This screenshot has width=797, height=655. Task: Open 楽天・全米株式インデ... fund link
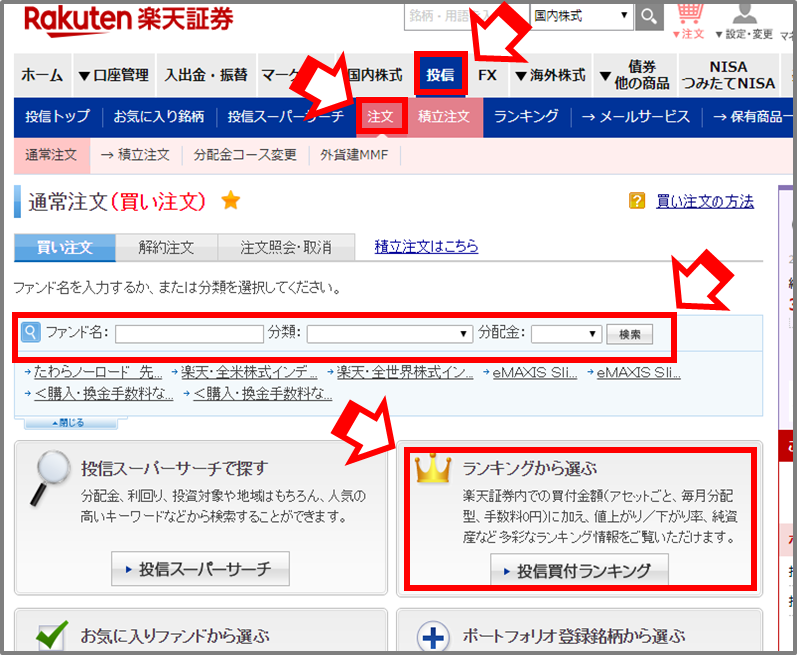tap(249, 372)
